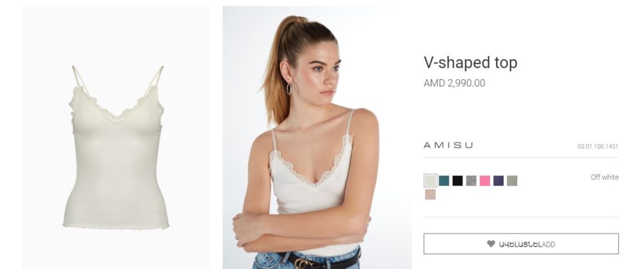
Task: Choose the navy purple color swatch
Action: point(498,181)
